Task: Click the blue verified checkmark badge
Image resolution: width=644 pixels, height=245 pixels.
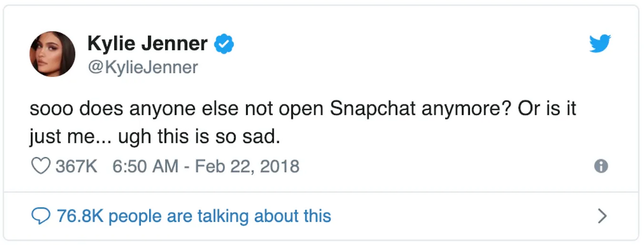Action: 224,45
